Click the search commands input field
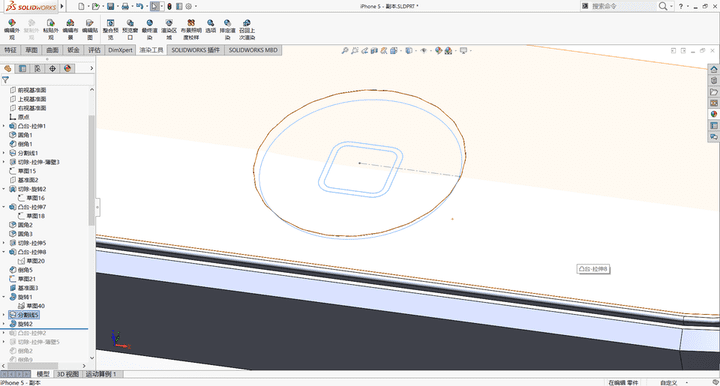This screenshot has width=720, height=386. coord(623,6)
